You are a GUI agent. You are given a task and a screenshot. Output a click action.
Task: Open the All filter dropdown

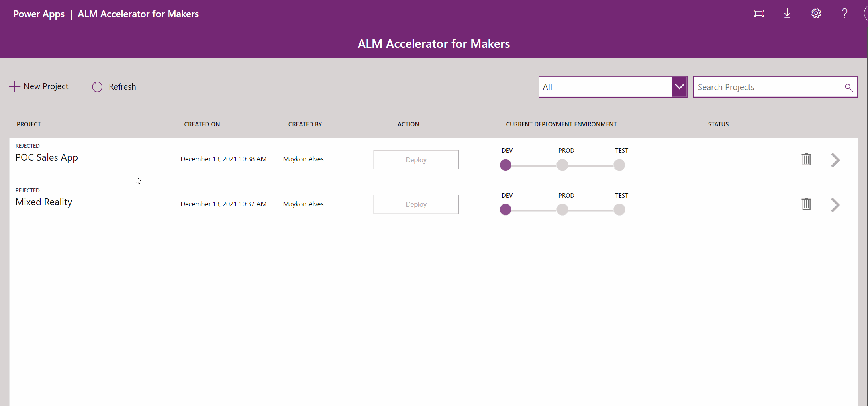(679, 86)
